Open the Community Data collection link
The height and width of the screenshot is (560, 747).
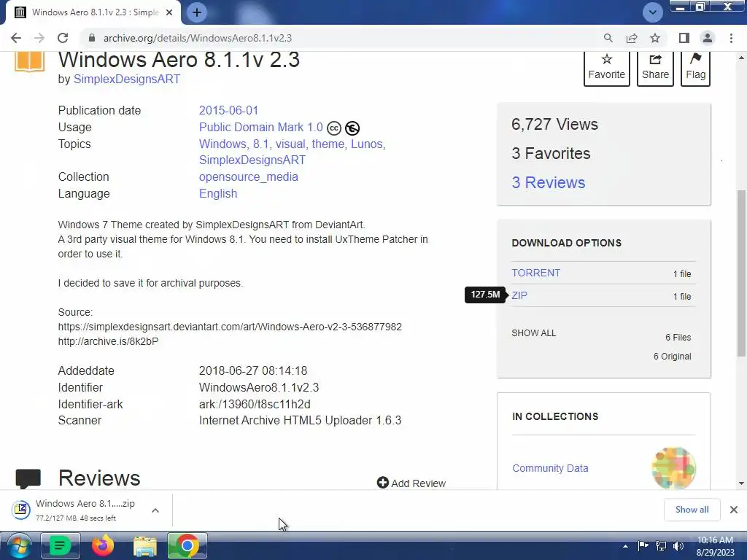(x=550, y=468)
